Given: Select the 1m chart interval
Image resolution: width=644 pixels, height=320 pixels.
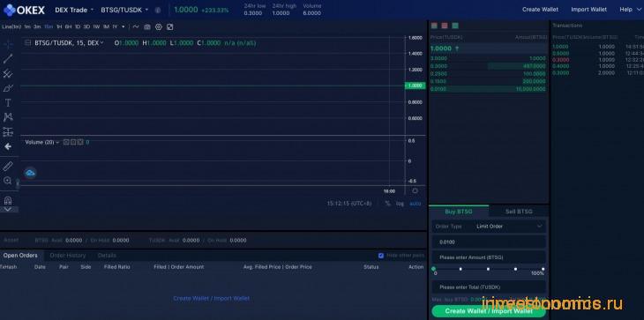Looking at the screenshot, I should [27, 27].
